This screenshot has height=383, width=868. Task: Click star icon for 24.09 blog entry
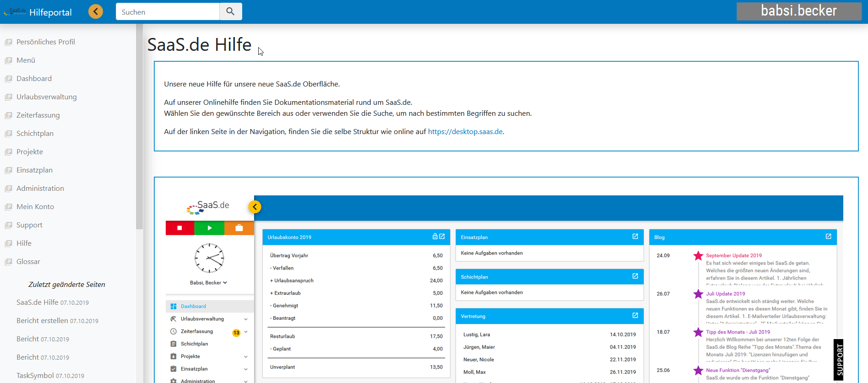point(698,256)
